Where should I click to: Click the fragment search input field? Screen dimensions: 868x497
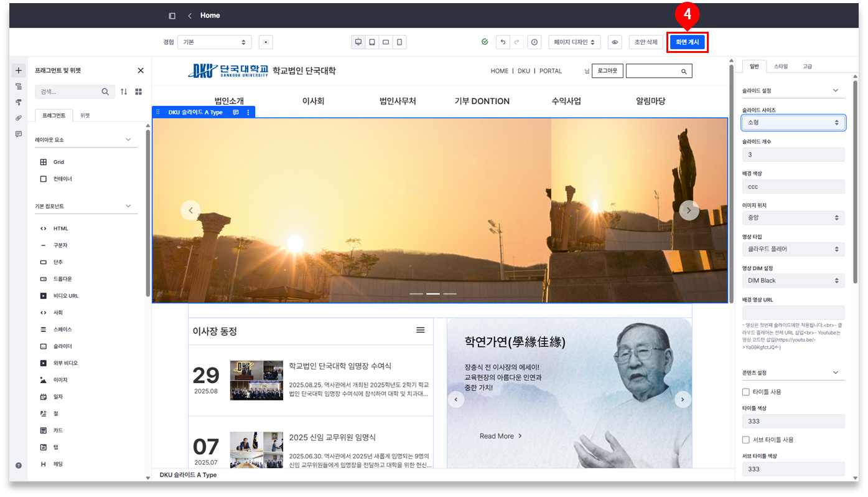(68, 92)
